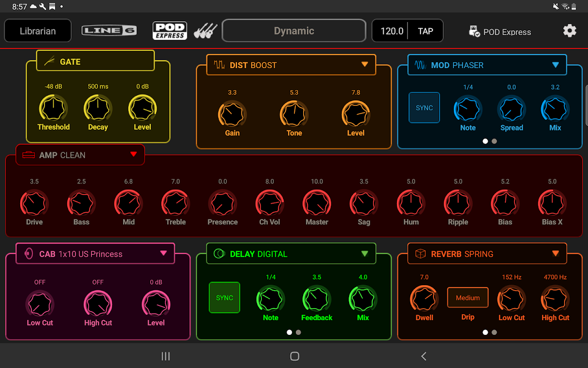This screenshot has width=588, height=368.
Task: Click the Mod sine wave icon
Action: [420, 65]
